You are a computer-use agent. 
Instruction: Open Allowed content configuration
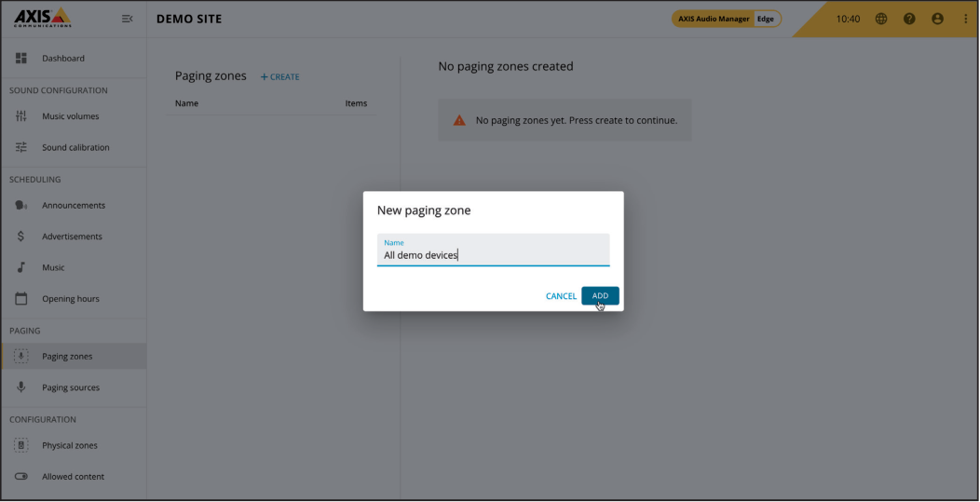pyautogui.click(x=74, y=476)
